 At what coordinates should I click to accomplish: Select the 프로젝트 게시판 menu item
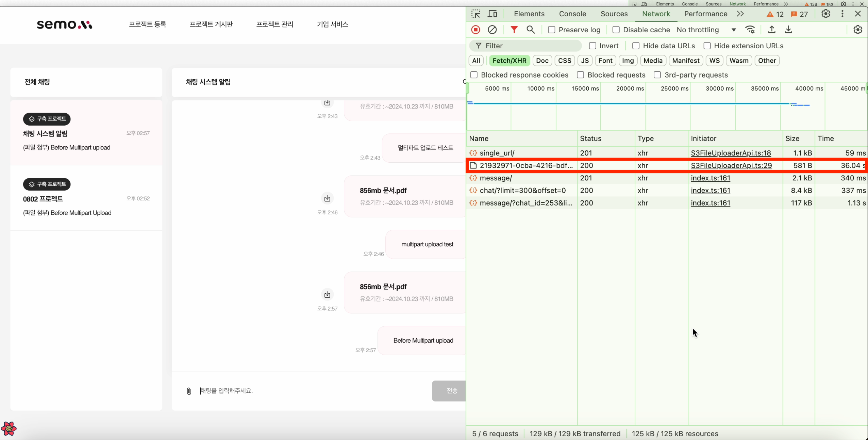click(211, 24)
